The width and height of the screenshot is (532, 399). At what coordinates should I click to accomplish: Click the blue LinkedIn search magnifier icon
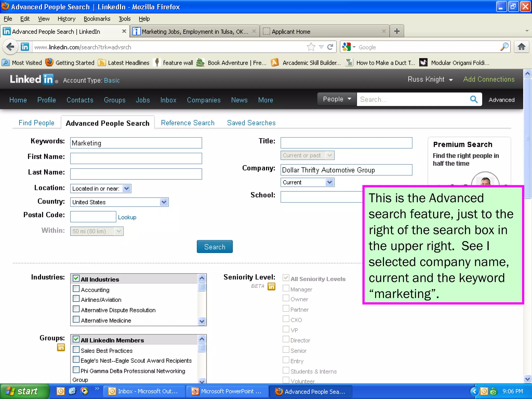474,99
